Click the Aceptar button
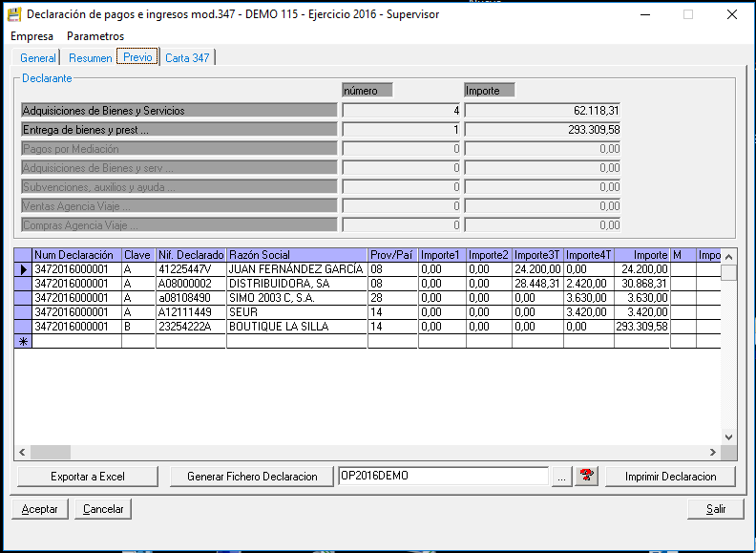This screenshot has height=553, width=756. 39,509
